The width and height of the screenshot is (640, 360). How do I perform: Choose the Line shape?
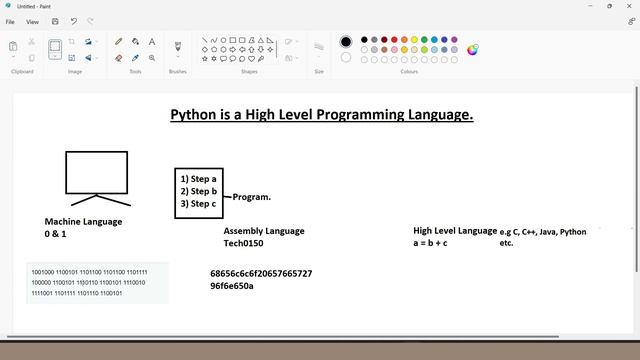click(x=204, y=40)
